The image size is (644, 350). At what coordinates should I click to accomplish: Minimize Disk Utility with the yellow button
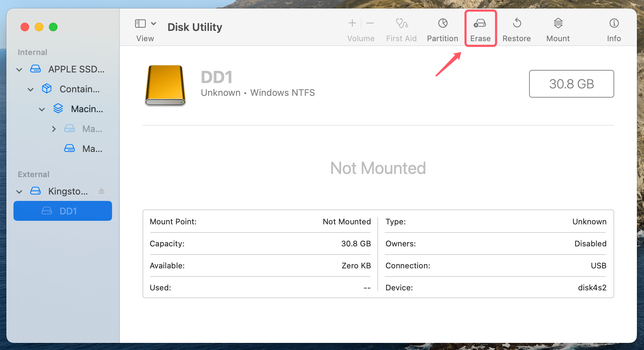39,27
